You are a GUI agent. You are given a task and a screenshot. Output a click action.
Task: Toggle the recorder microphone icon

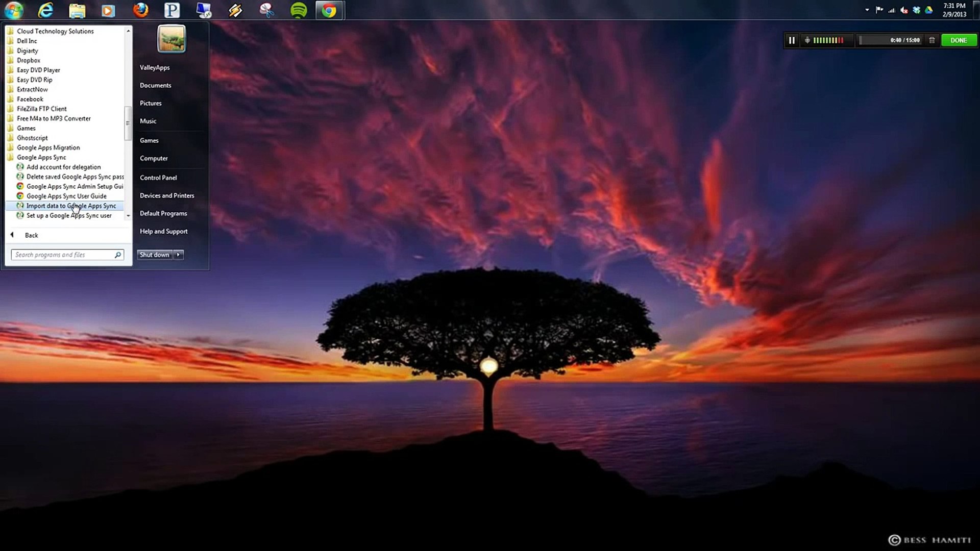tap(807, 40)
